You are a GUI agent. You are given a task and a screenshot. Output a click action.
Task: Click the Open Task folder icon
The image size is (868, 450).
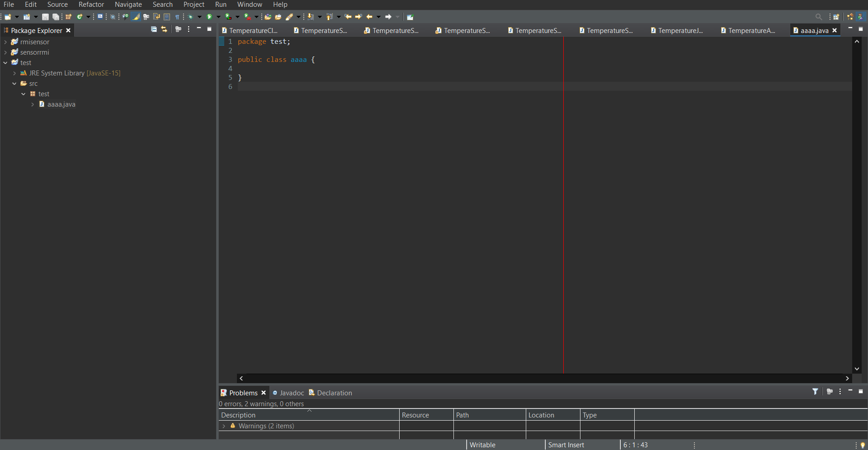pos(278,17)
